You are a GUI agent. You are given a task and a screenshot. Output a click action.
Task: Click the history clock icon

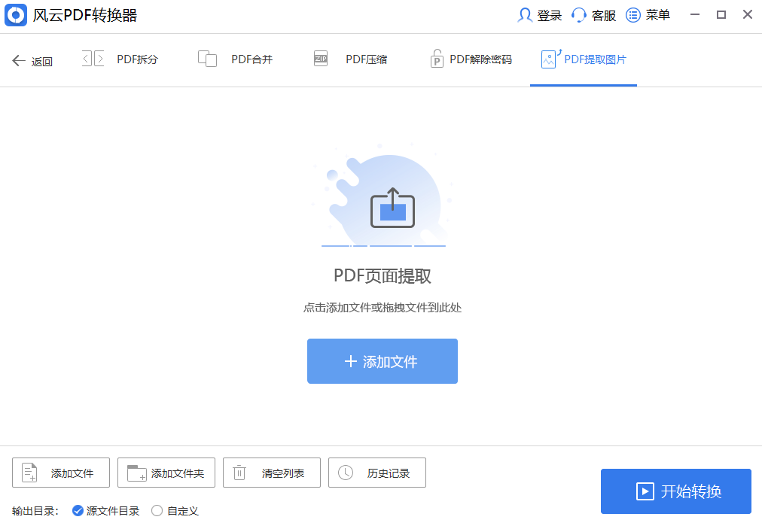coord(346,473)
